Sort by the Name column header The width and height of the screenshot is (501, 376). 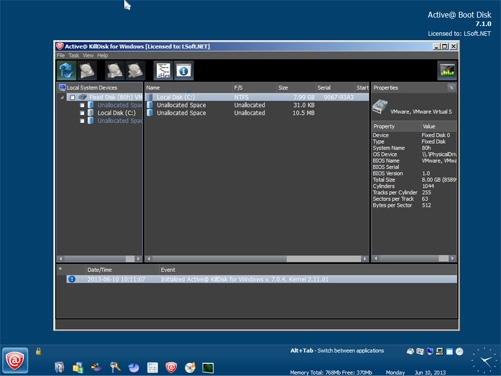pyautogui.click(x=188, y=88)
